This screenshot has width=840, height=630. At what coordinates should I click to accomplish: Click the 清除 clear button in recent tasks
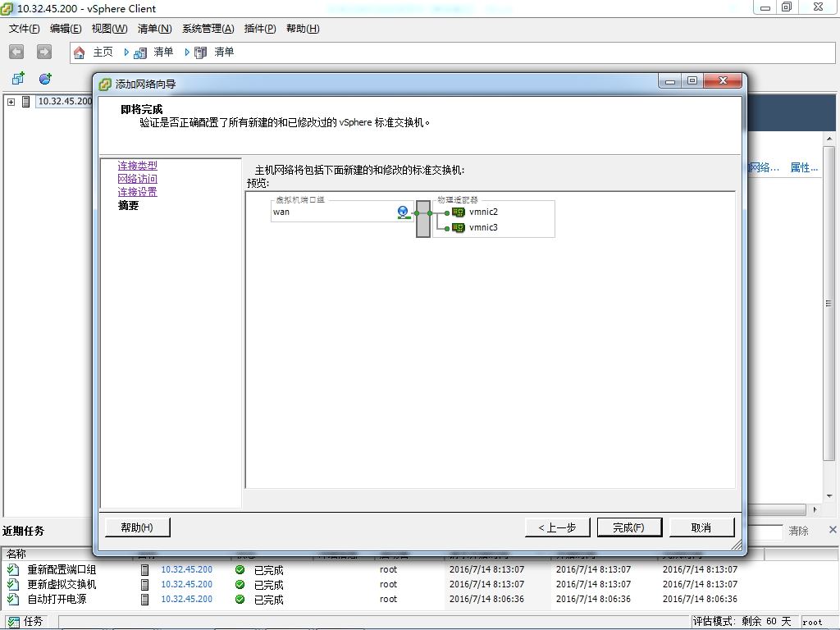[798, 531]
